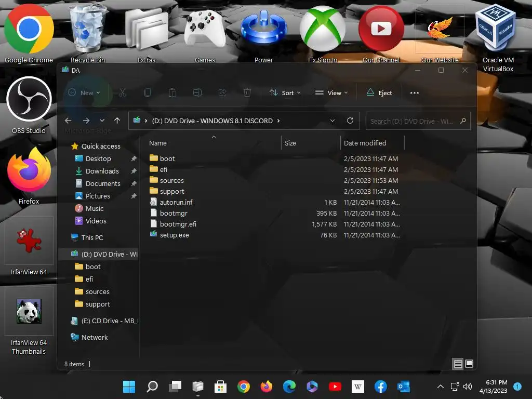Open the View layout dropdown
Screen dimensions: 532x399
(x=331, y=92)
